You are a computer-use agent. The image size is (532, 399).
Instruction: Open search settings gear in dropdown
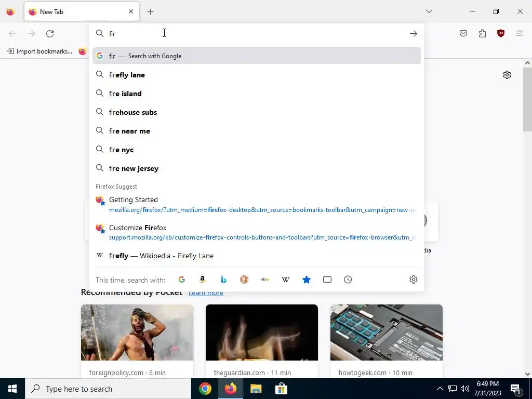413,280
